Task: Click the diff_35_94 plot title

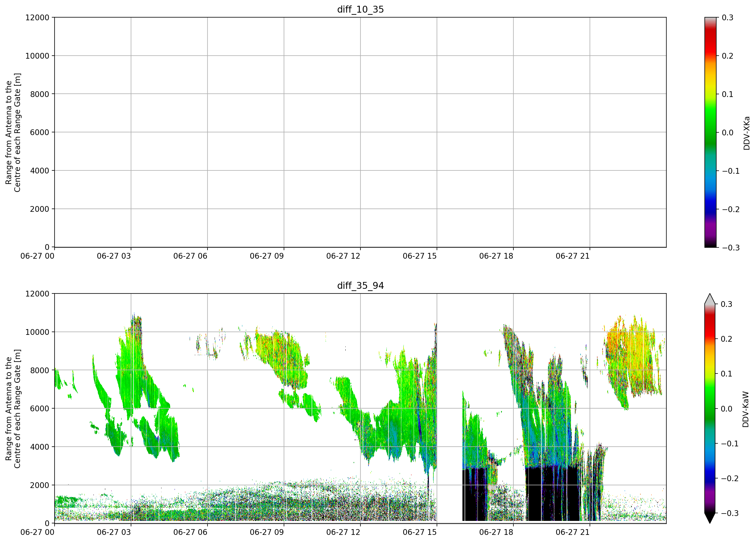Action: click(360, 286)
